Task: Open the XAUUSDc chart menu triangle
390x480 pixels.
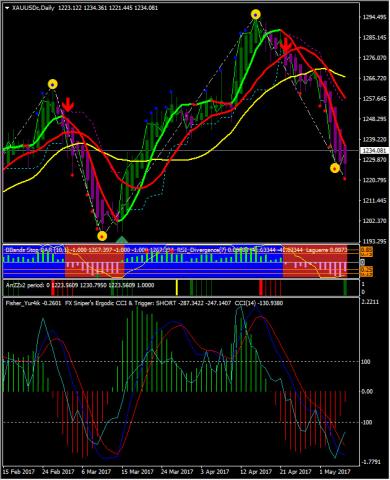Action: point(7,8)
